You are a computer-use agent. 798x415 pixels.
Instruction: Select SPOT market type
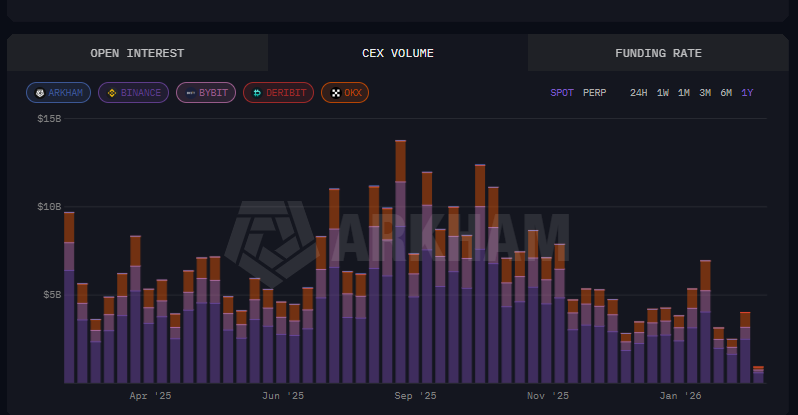coord(562,93)
